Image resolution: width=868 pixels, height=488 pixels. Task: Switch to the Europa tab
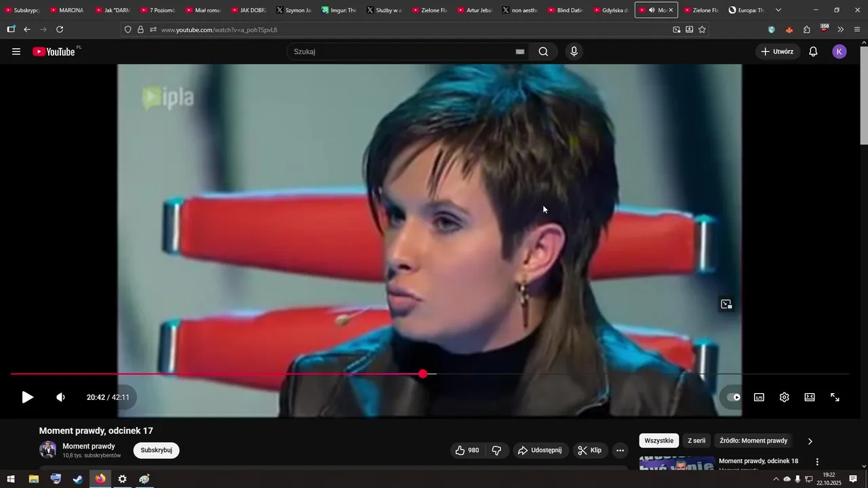coord(745,10)
